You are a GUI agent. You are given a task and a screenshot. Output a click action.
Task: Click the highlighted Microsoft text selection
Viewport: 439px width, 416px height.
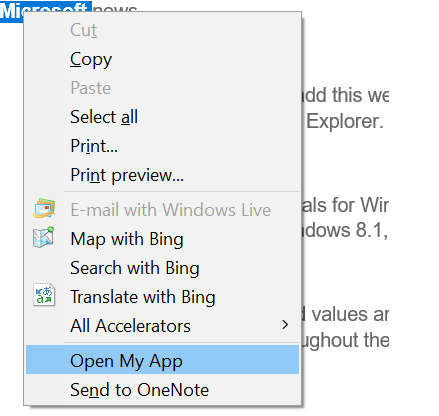46,10
